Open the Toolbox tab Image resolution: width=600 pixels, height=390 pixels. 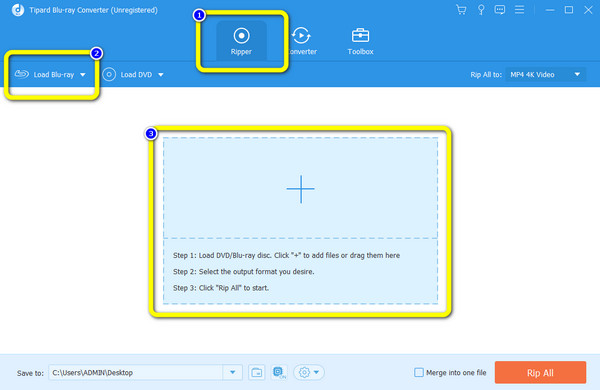[360, 41]
